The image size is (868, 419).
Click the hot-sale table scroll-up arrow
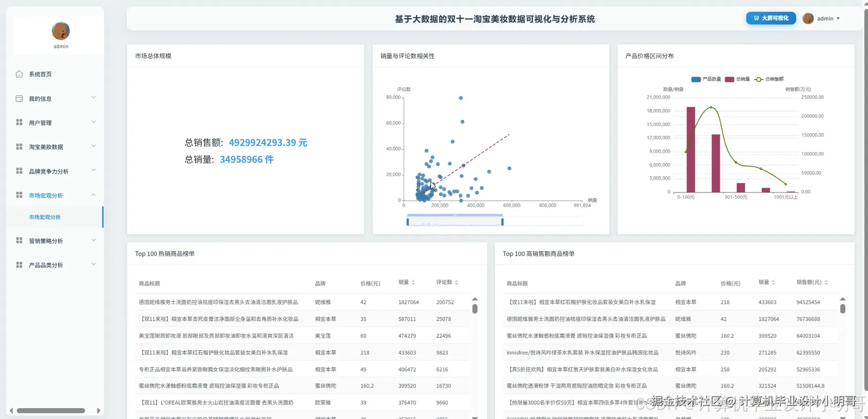click(x=475, y=299)
